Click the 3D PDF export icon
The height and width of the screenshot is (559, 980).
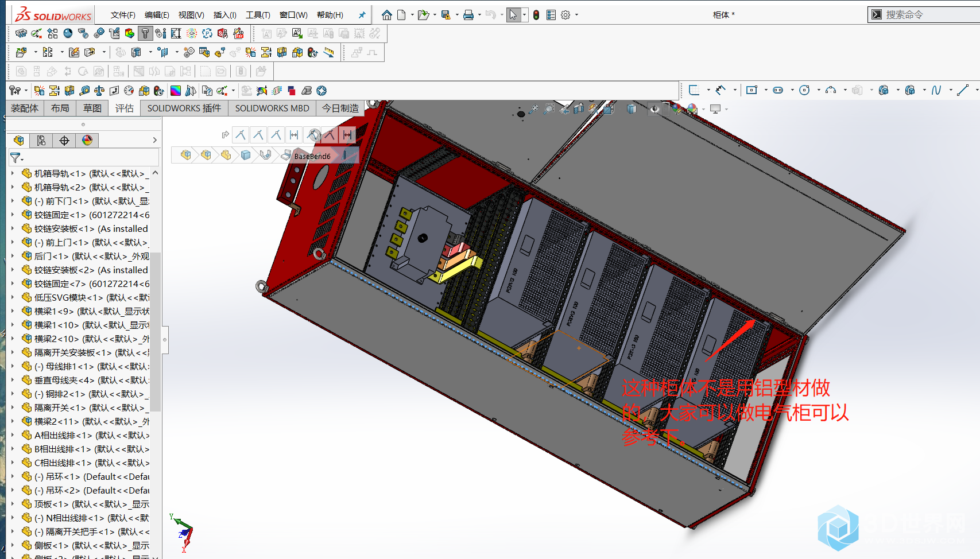point(239,33)
